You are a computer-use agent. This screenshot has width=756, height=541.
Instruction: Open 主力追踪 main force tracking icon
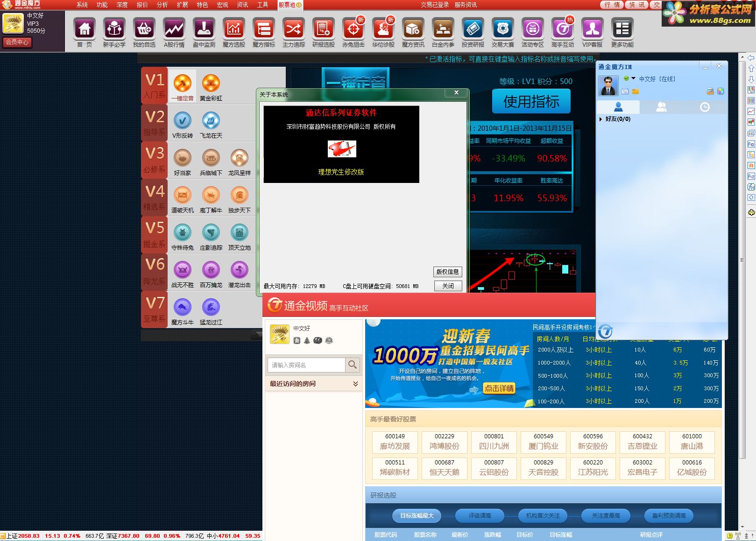coord(294,29)
